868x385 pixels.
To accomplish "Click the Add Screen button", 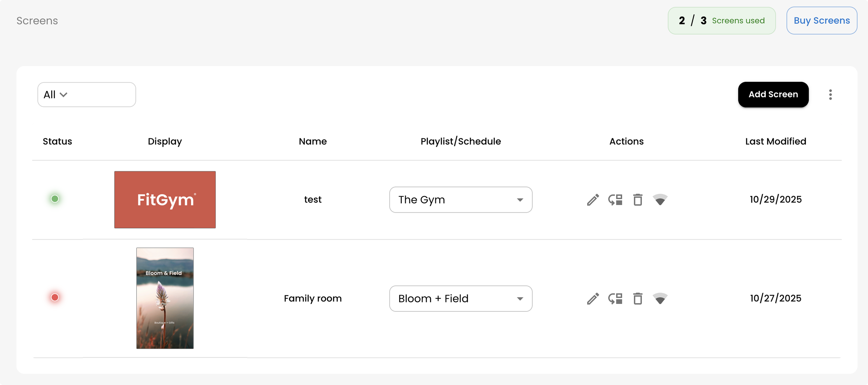I will 773,94.
